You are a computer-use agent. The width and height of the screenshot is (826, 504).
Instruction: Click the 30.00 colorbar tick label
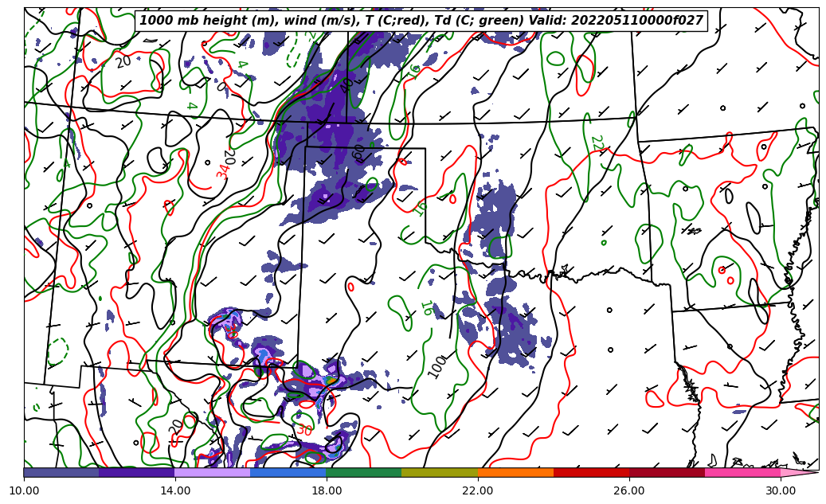pyautogui.click(x=781, y=490)
